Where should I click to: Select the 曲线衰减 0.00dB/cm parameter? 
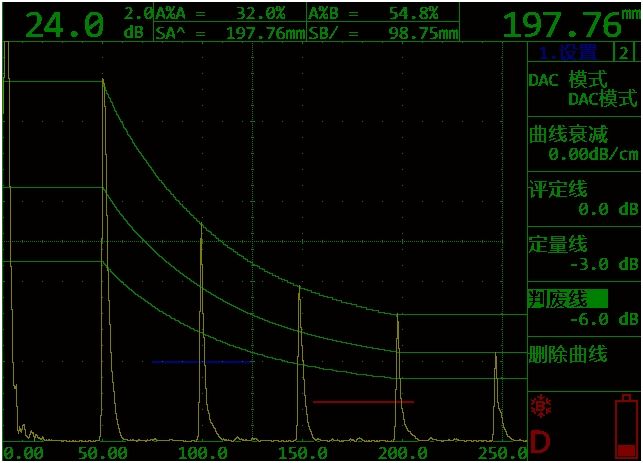[x=583, y=145]
